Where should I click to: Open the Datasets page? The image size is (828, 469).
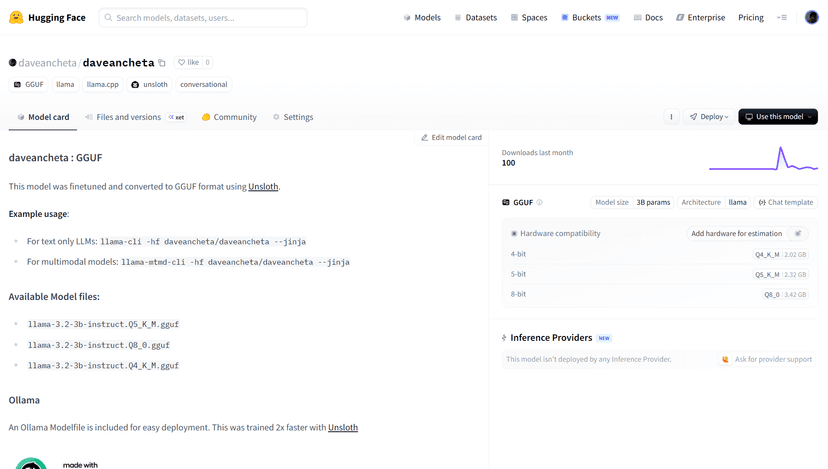point(476,17)
